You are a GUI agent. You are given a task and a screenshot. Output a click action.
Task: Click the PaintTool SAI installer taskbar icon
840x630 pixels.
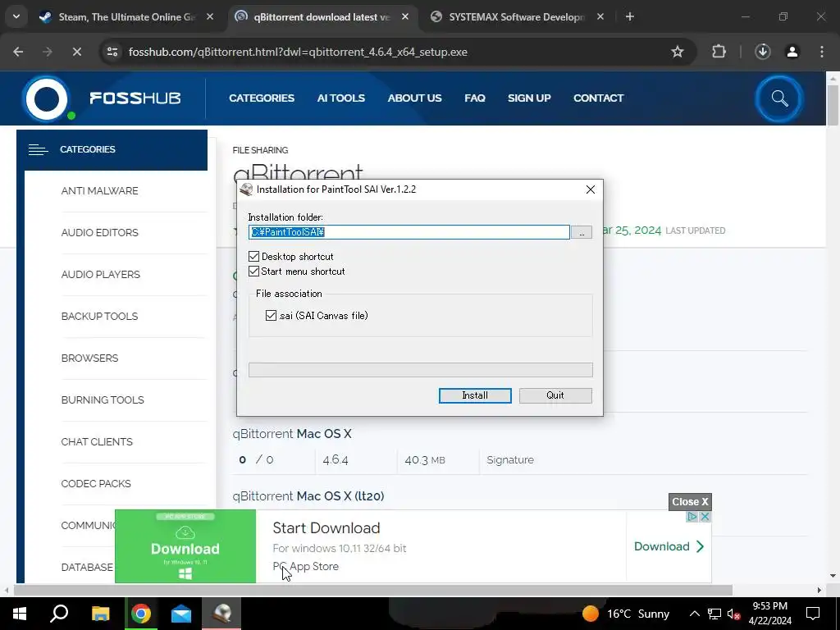pos(221,614)
